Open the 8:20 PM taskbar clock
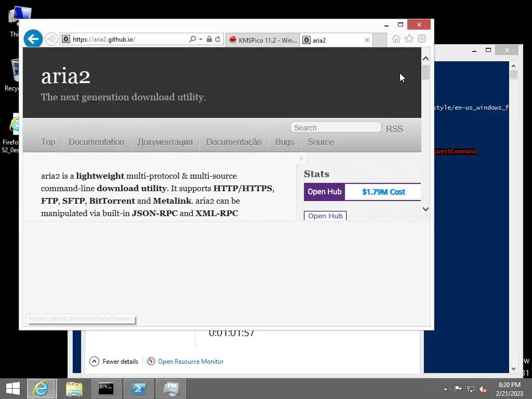The height and width of the screenshot is (399, 532). (x=509, y=389)
